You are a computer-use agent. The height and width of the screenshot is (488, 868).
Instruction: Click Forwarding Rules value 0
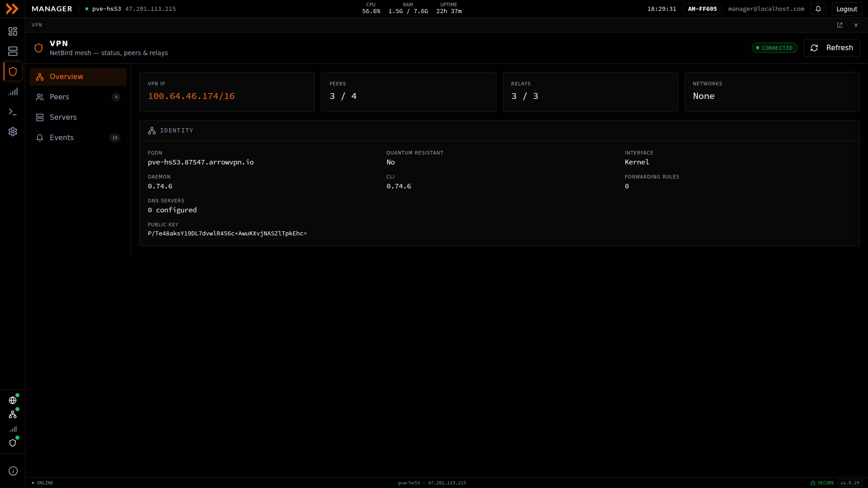(x=627, y=186)
